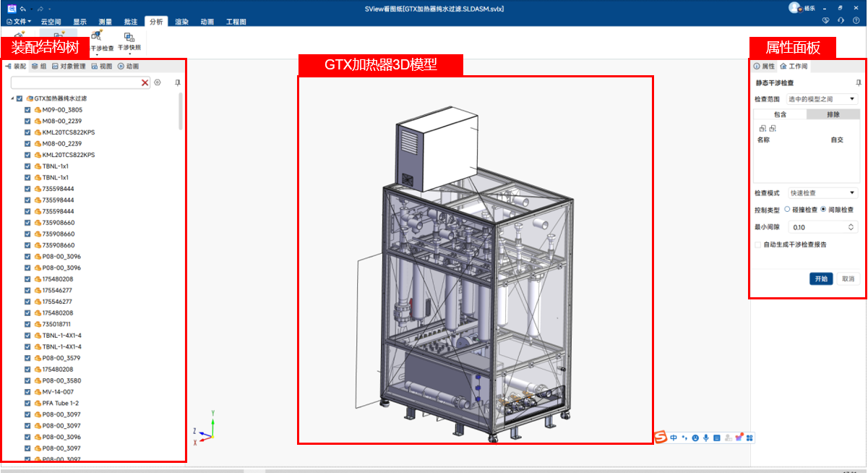Open the 干涉快照 interference snapshot tool
Image resolution: width=868 pixels, height=473 pixels.
[x=129, y=40]
